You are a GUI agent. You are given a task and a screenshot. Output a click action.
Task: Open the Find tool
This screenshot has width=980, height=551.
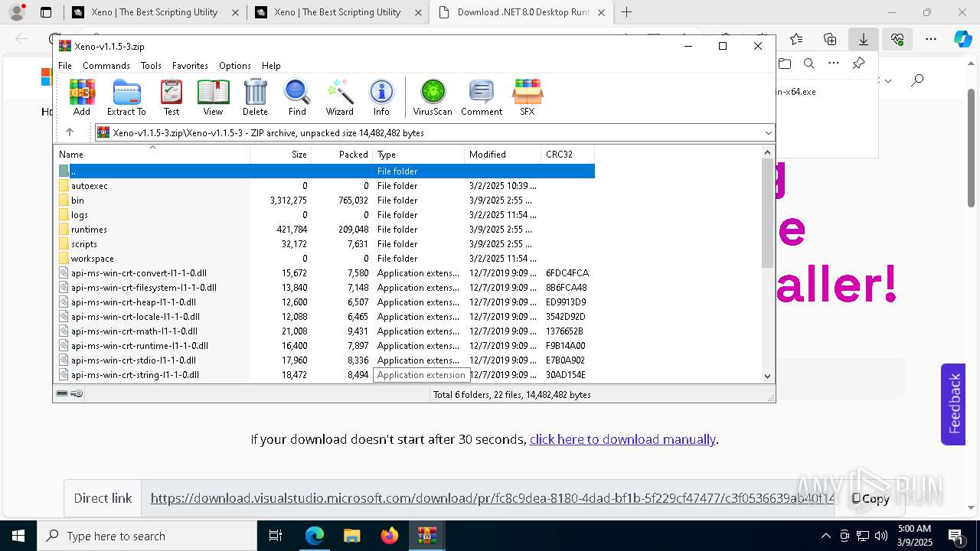coord(297,97)
